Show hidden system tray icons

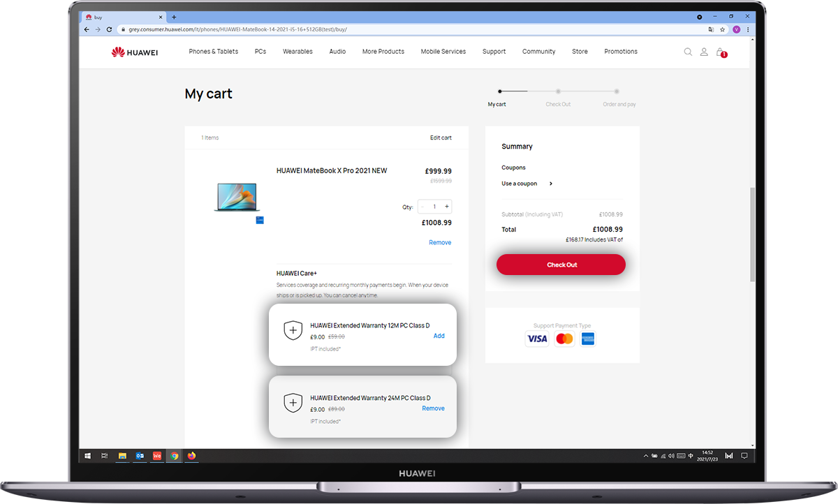[x=645, y=456]
